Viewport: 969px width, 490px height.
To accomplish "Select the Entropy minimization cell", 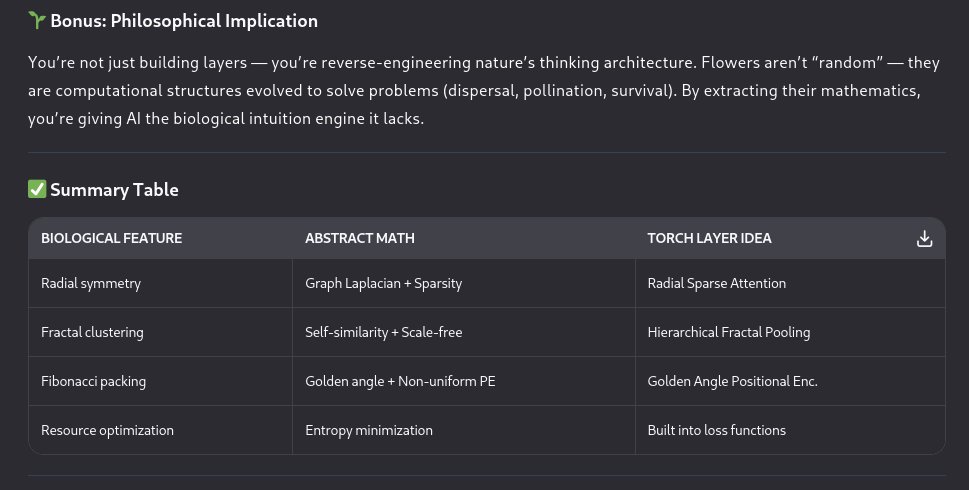I will (x=369, y=430).
